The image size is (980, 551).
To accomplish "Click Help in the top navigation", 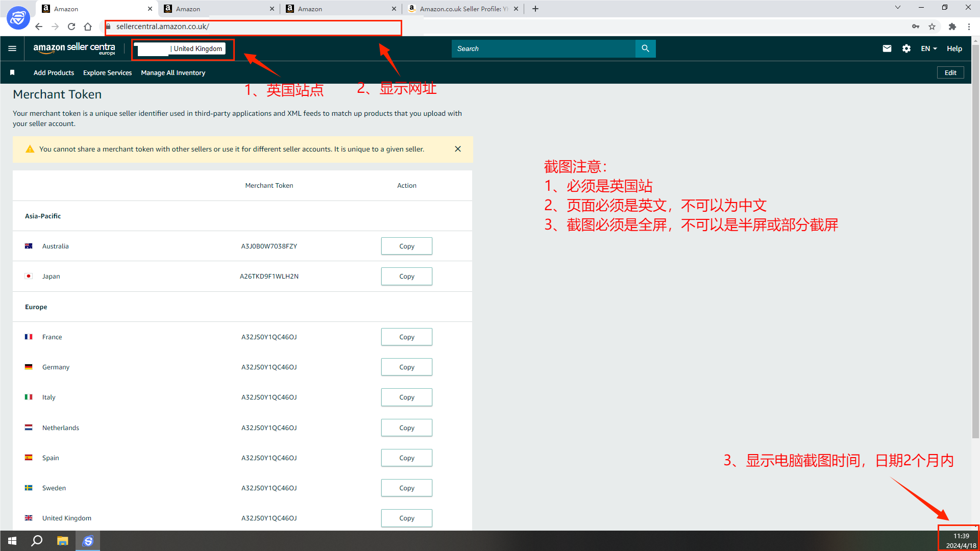I will [x=954, y=48].
